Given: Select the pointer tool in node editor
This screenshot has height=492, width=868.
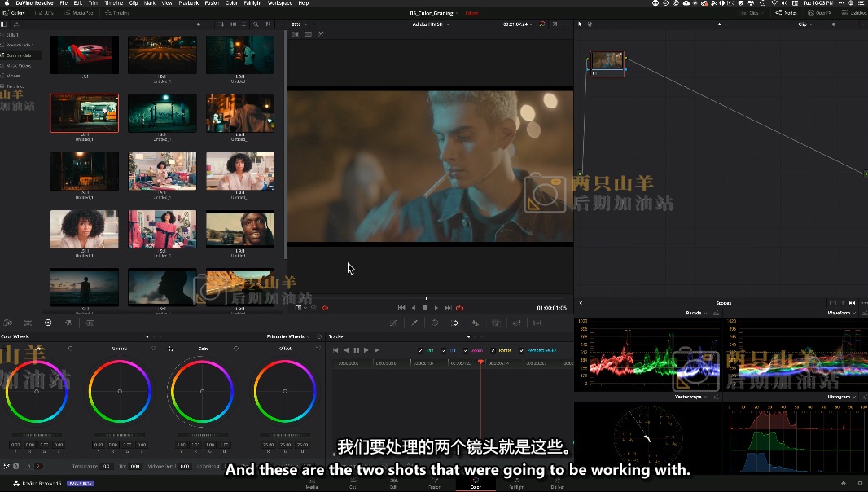Looking at the screenshot, I should point(580,24).
